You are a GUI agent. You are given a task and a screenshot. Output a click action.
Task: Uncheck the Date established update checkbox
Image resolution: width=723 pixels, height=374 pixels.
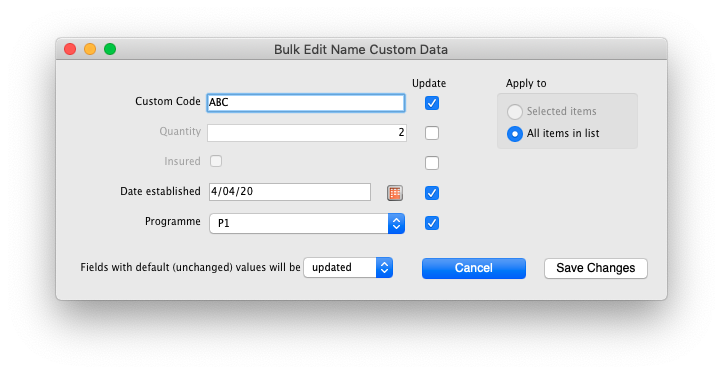[432, 193]
